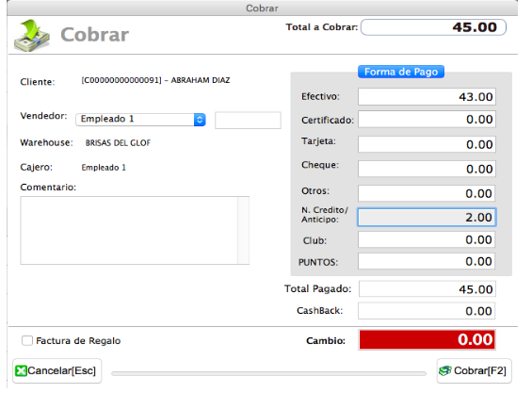
Task: Click the Efectivo amount field
Action: pyautogui.click(x=427, y=97)
